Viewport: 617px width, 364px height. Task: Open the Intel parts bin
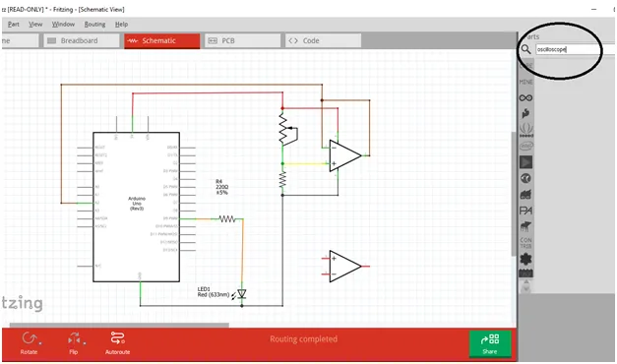[x=526, y=147]
